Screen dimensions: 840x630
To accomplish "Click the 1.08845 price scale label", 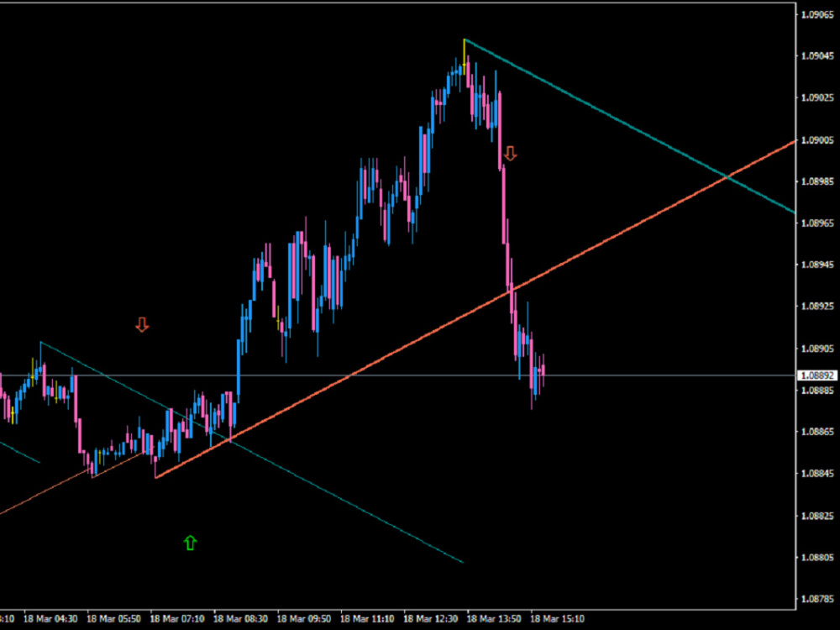I will tap(817, 473).
